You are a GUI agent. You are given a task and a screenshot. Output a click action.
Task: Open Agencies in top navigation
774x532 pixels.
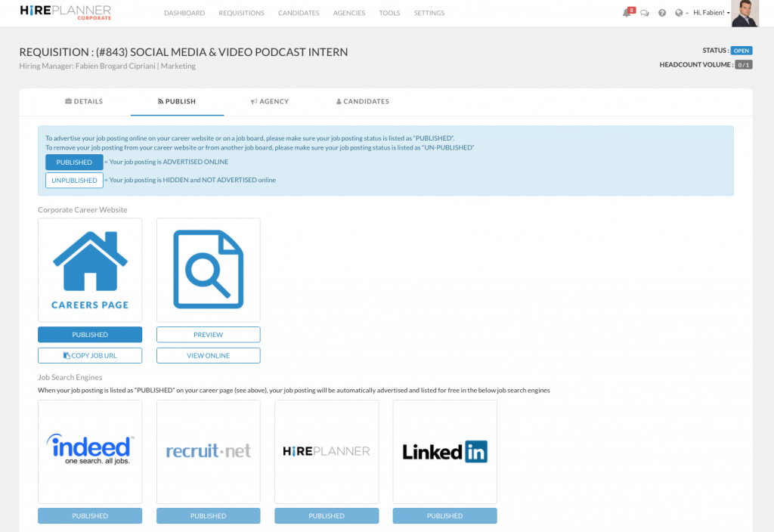click(x=349, y=13)
